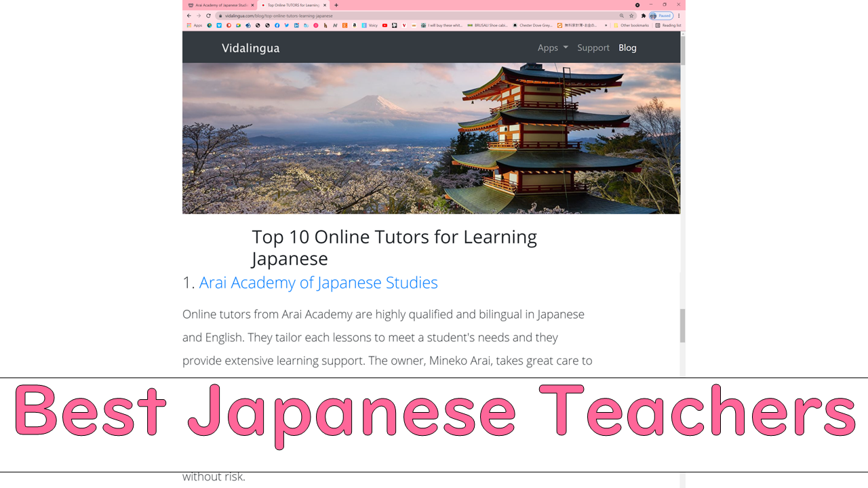Click the vidalingua.com address bar URL
Image resolution: width=868 pixels, height=488 pixels.
(279, 16)
